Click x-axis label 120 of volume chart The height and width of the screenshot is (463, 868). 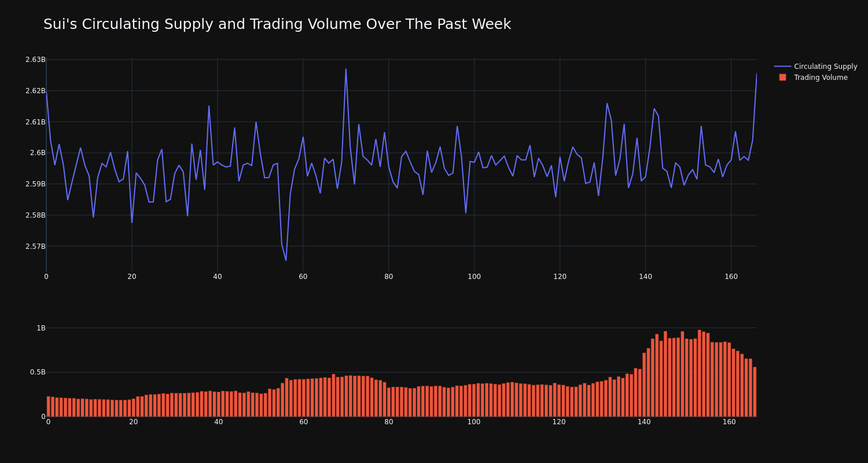[x=559, y=422]
